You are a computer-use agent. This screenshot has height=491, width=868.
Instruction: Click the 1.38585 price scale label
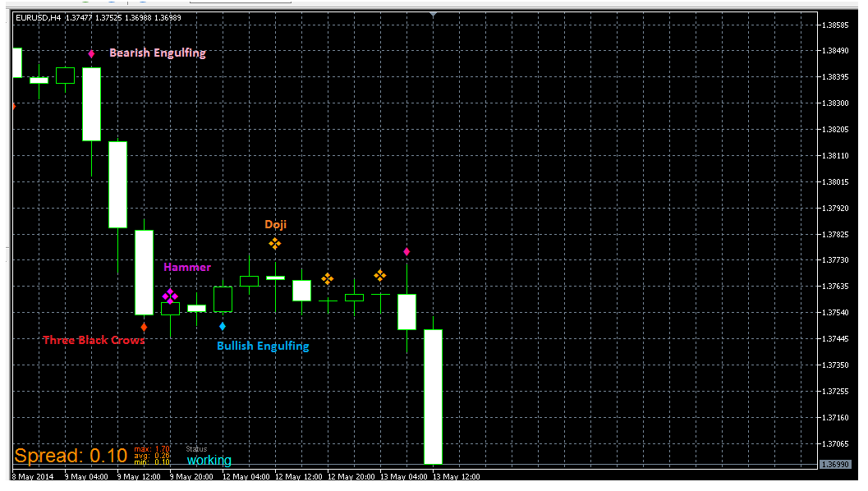(835, 25)
